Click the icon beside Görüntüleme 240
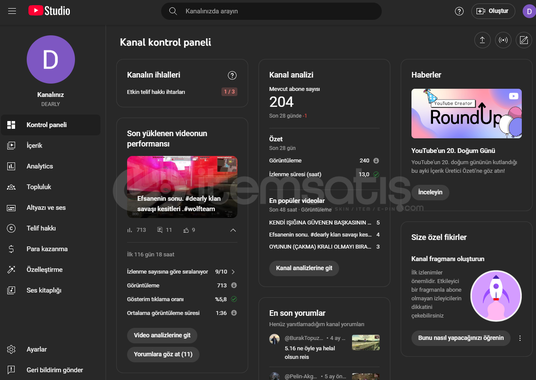The height and width of the screenshot is (380, 536). click(376, 161)
